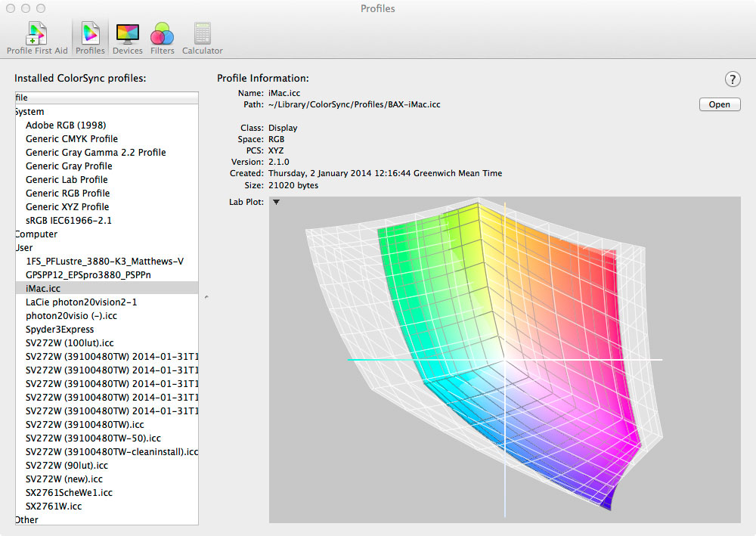Open the Calculator toolbar icon
The image size is (756, 536).
pos(202,39)
